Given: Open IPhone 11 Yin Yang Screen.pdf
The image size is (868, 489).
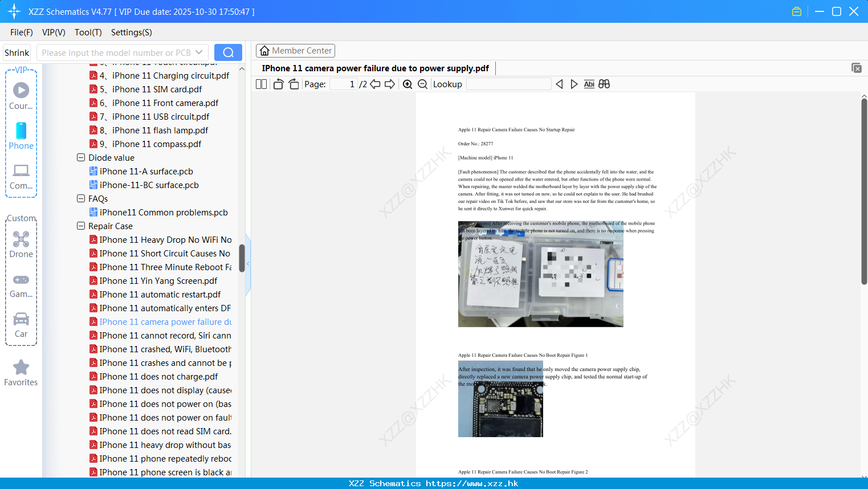Looking at the screenshot, I should coord(153,281).
